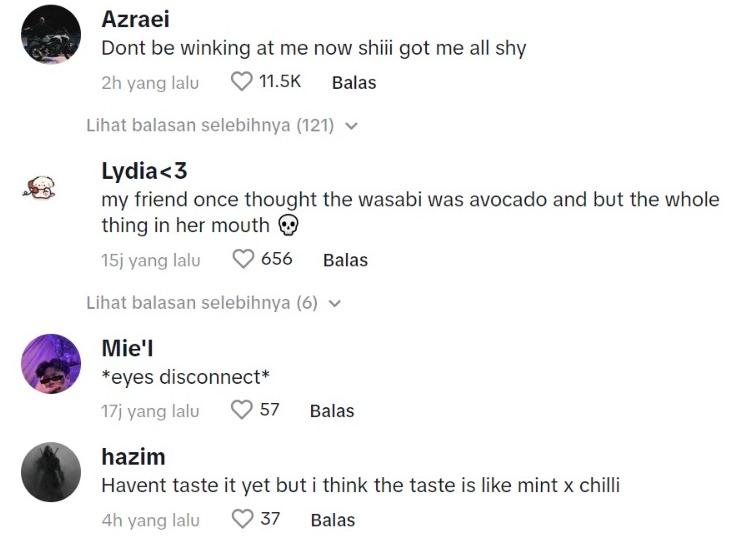Open Azraei's profile picture
Screen dimensions: 753x541
click(51, 36)
